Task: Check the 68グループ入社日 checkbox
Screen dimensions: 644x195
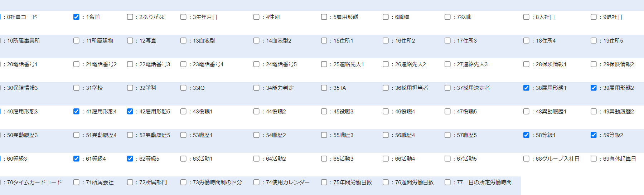Action: (526, 159)
